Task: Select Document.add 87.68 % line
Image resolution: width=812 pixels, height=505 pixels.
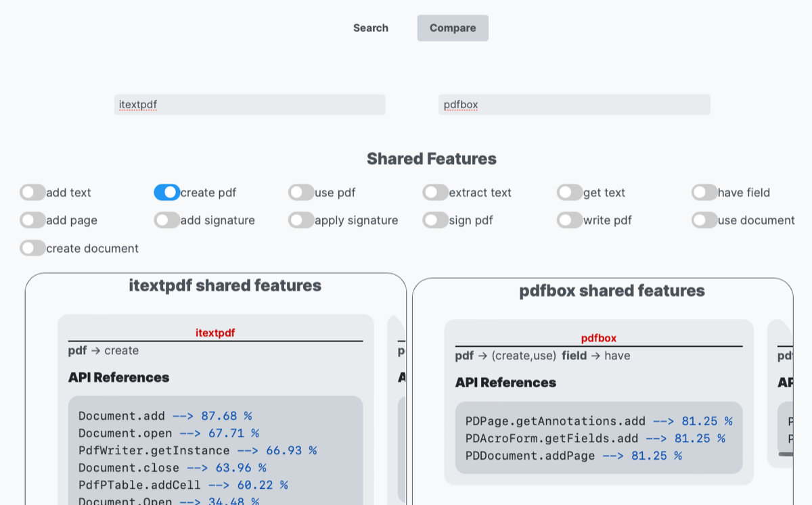Action: 165,416
